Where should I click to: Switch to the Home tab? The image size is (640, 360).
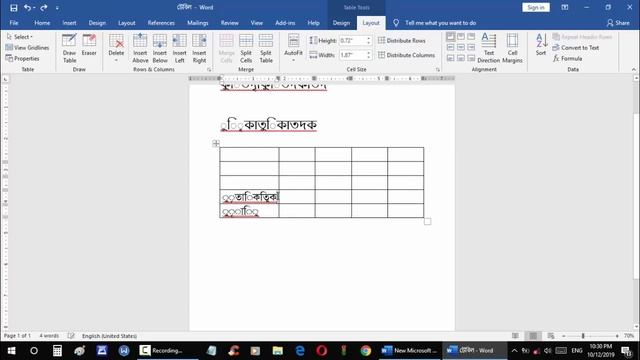pyautogui.click(x=42, y=23)
